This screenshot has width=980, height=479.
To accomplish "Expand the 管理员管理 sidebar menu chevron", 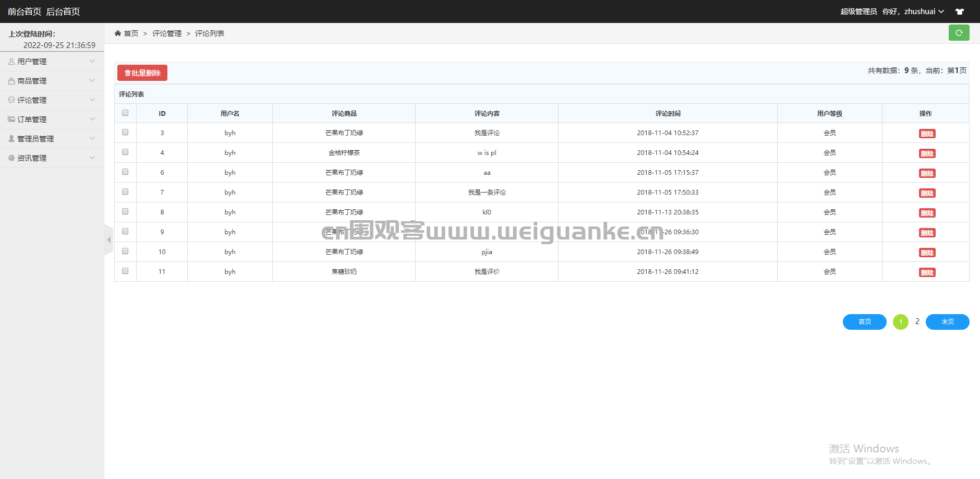I will click(92, 138).
